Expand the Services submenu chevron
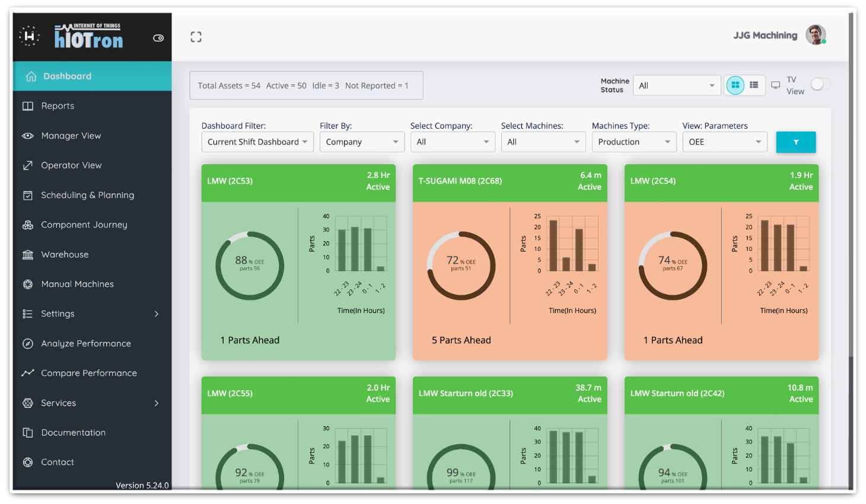 (x=157, y=403)
